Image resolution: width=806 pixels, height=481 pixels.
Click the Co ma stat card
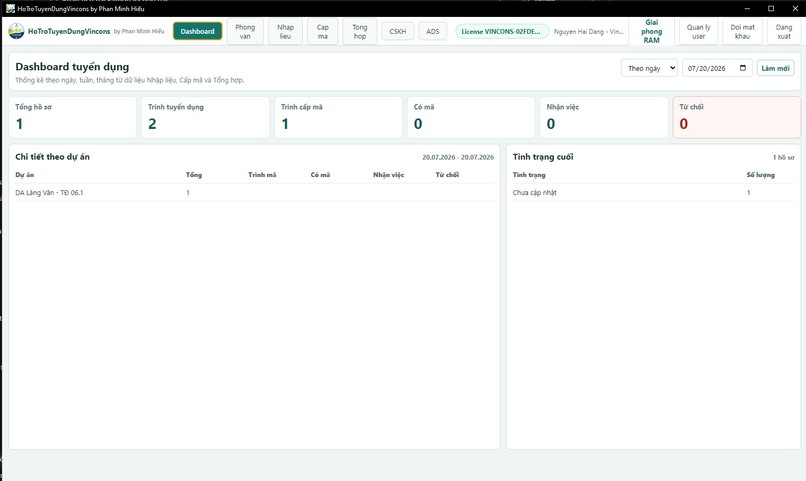pyautogui.click(x=471, y=117)
